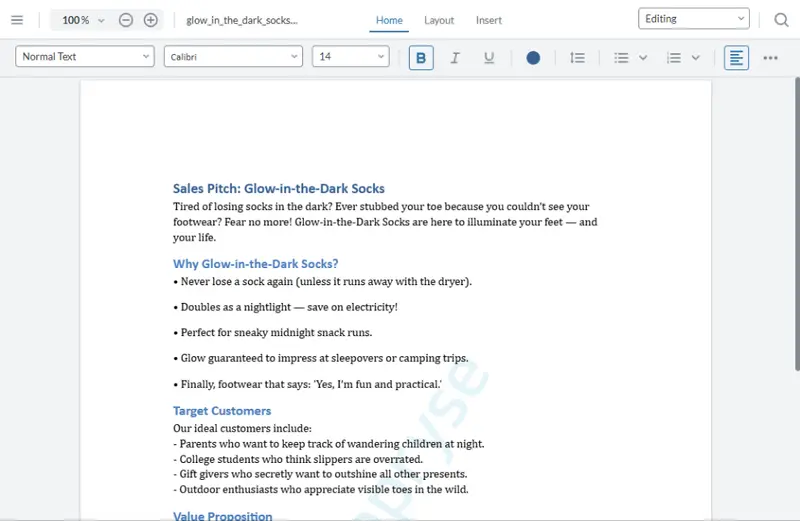The height and width of the screenshot is (521, 800).
Task: Open the font size 14 dropdown
Action: [351, 57]
